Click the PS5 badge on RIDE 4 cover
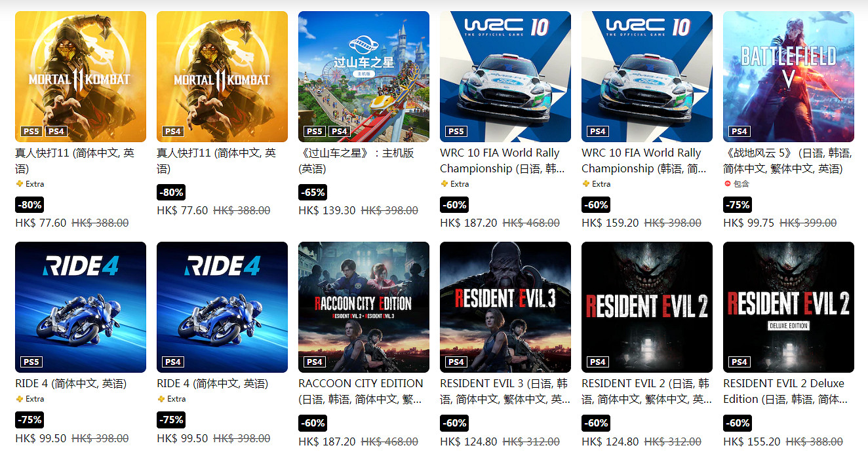 [31, 362]
